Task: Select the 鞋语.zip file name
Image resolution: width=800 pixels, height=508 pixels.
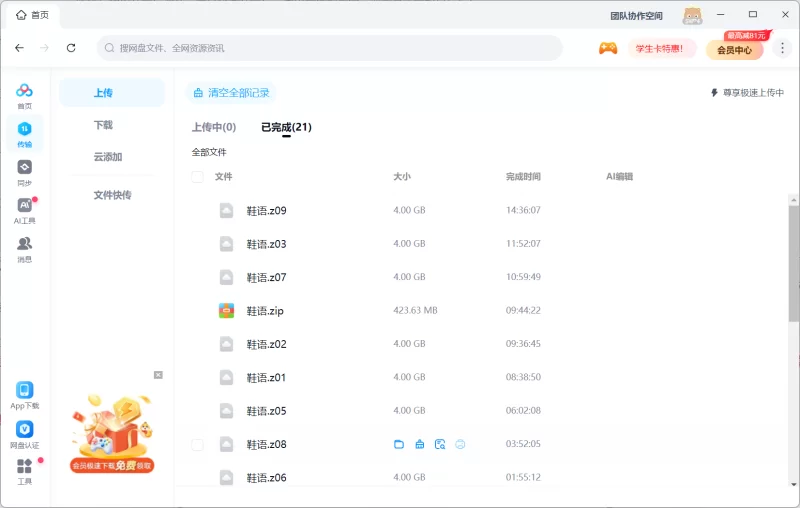Action: click(265, 311)
